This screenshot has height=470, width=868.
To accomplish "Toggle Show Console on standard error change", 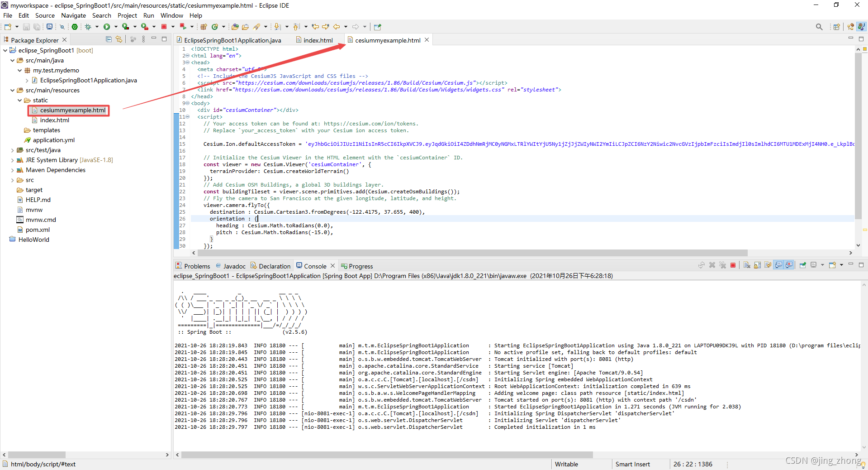I will (x=789, y=265).
